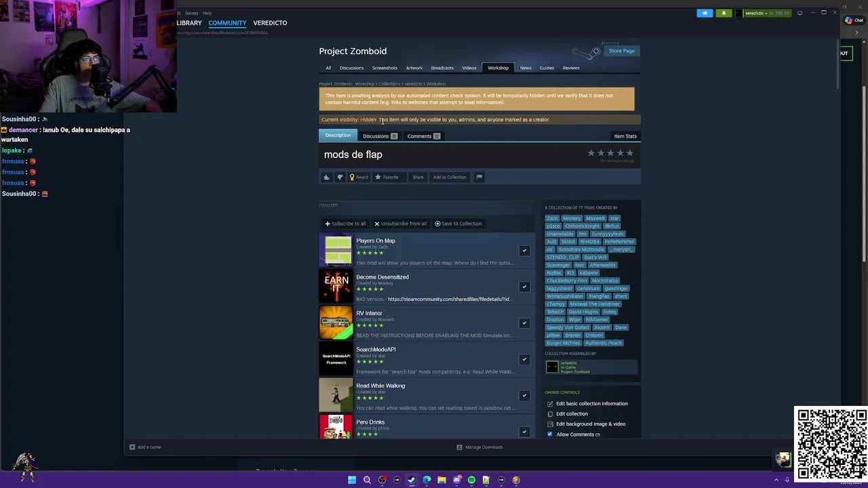Open the Workshop tab
The height and width of the screenshot is (488, 868).
tap(498, 68)
